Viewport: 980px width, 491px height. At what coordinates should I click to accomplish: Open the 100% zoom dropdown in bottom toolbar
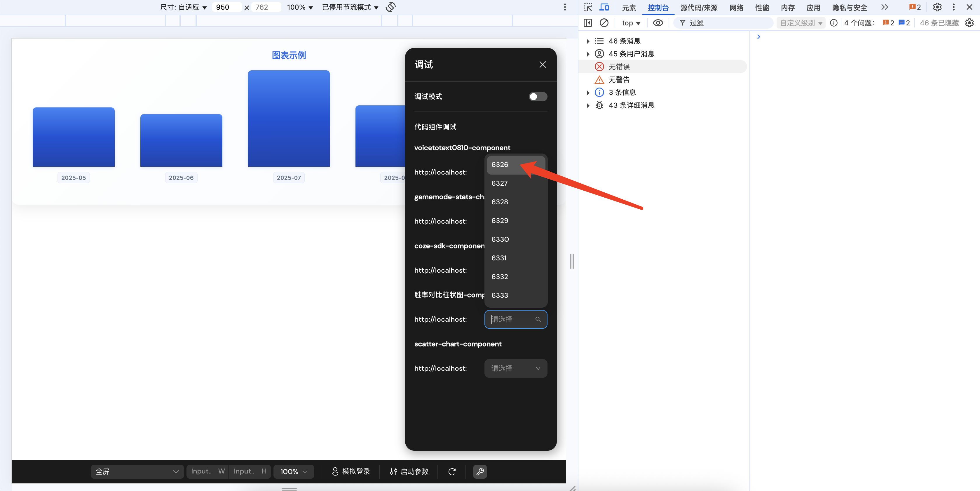(294, 472)
